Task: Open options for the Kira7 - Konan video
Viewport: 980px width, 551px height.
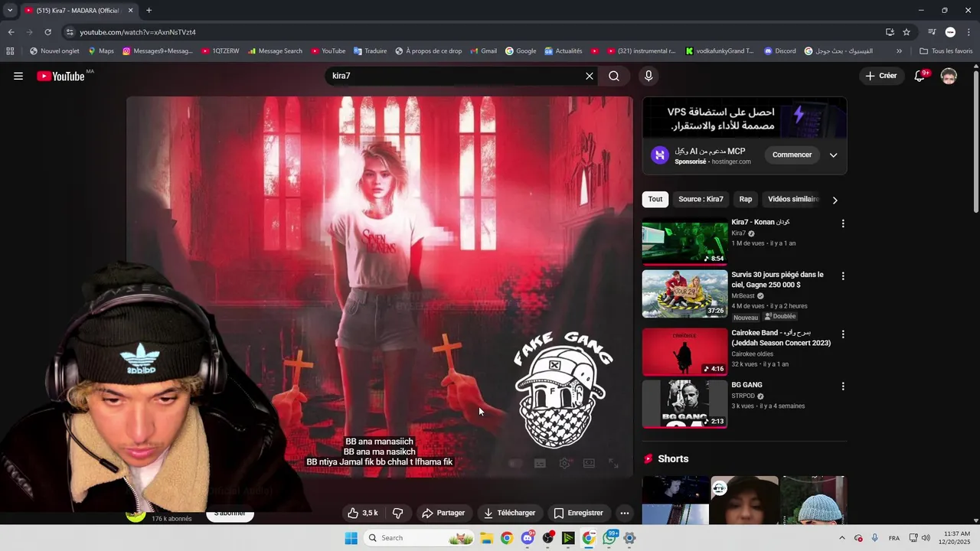Action: click(843, 223)
